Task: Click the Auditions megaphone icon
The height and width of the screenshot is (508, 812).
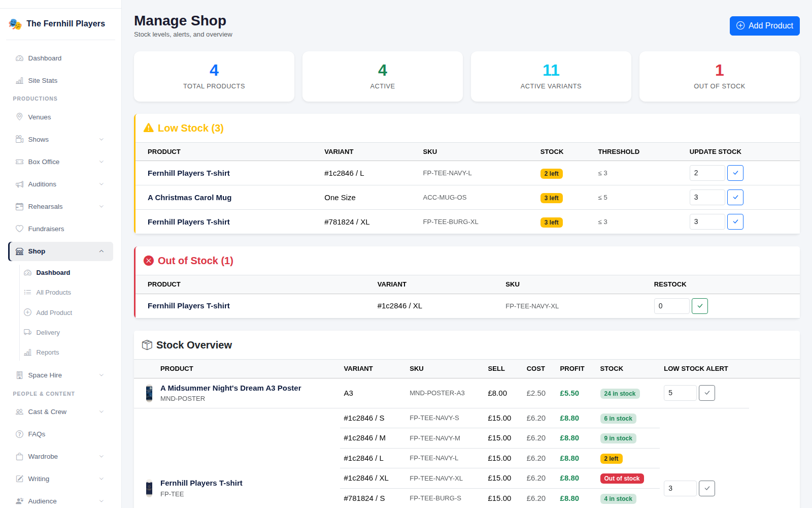Action: (x=19, y=184)
